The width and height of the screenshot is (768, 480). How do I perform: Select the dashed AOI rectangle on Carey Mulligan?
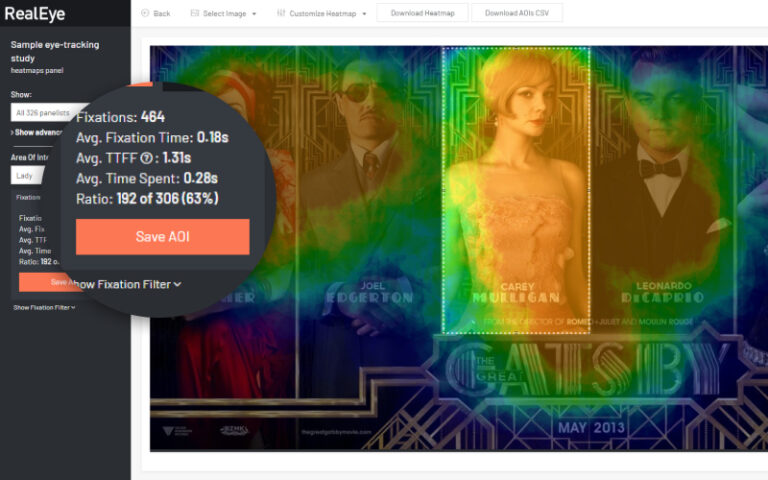click(x=516, y=190)
